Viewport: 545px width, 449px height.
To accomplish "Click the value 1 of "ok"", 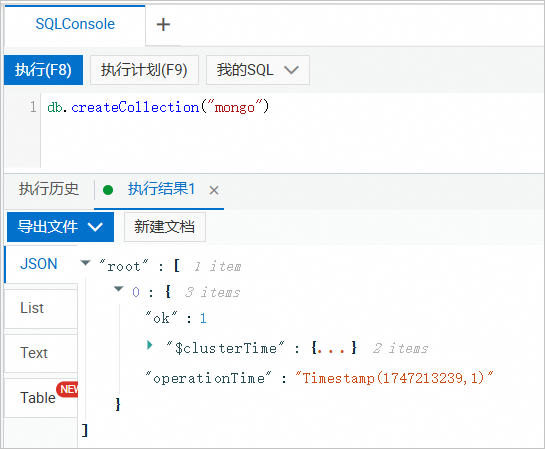I will [203, 318].
